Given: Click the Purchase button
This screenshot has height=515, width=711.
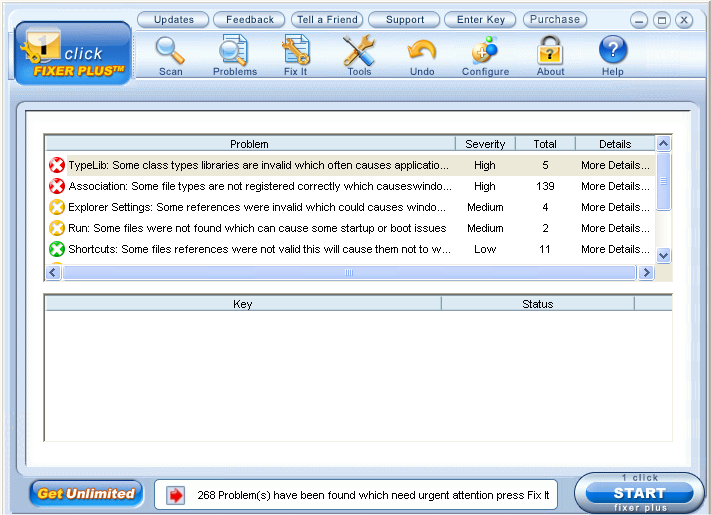Looking at the screenshot, I should (x=555, y=19).
